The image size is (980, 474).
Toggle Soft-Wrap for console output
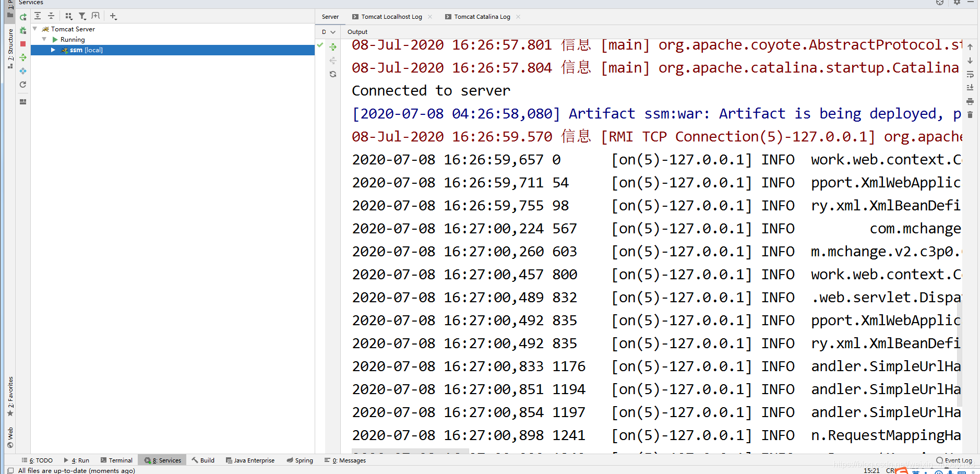coord(970,74)
